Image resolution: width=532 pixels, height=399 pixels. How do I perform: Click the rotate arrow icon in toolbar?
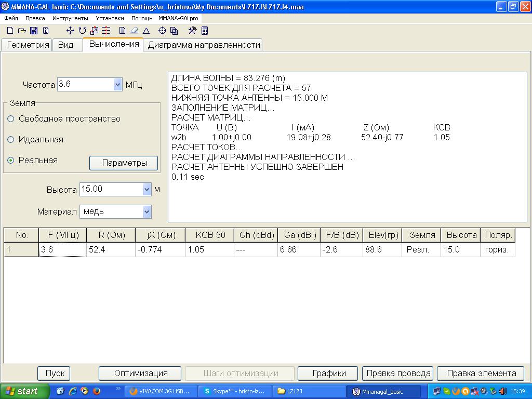pyautogui.click(x=83, y=31)
